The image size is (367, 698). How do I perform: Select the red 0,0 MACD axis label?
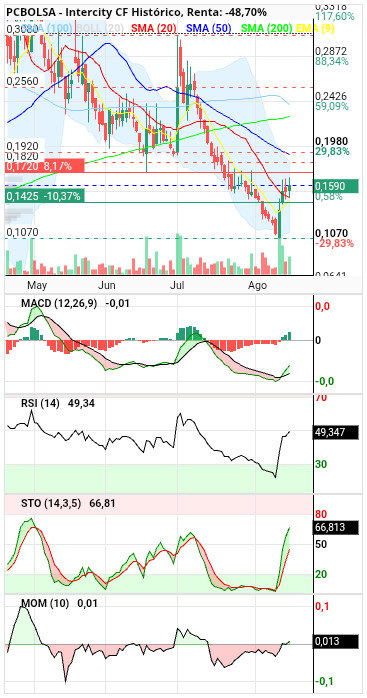click(x=322, y=306)
